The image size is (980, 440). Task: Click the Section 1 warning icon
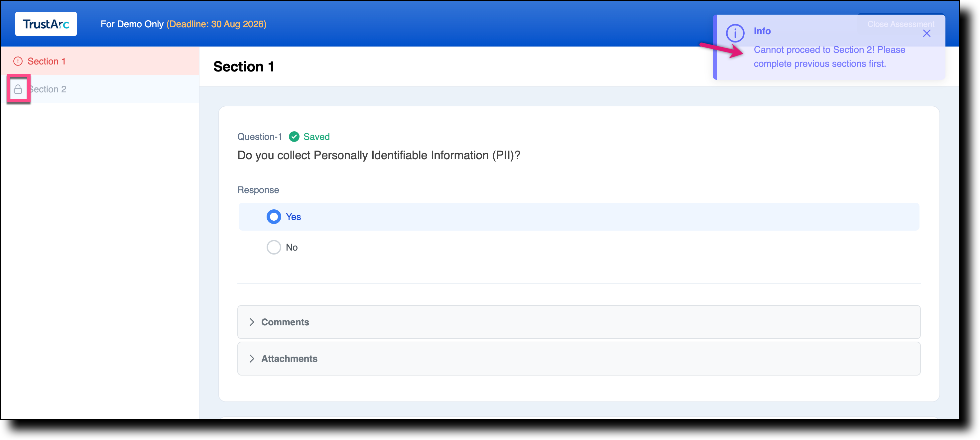click(x=18, y=61)
